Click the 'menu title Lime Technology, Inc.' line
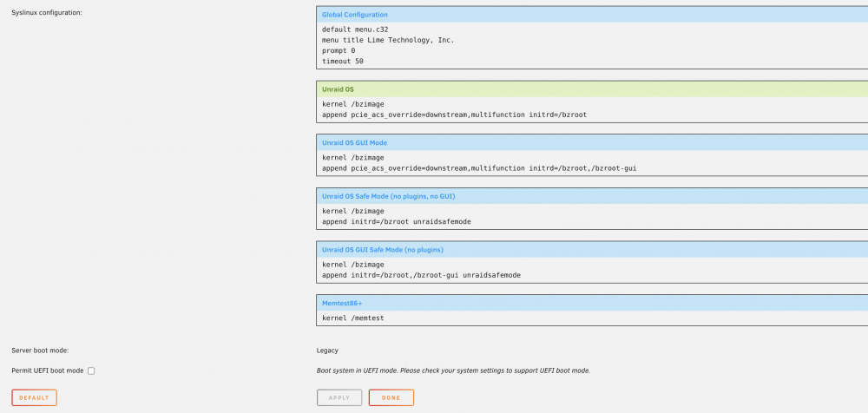Screen dimensions: 868x413 pos(388,40)
